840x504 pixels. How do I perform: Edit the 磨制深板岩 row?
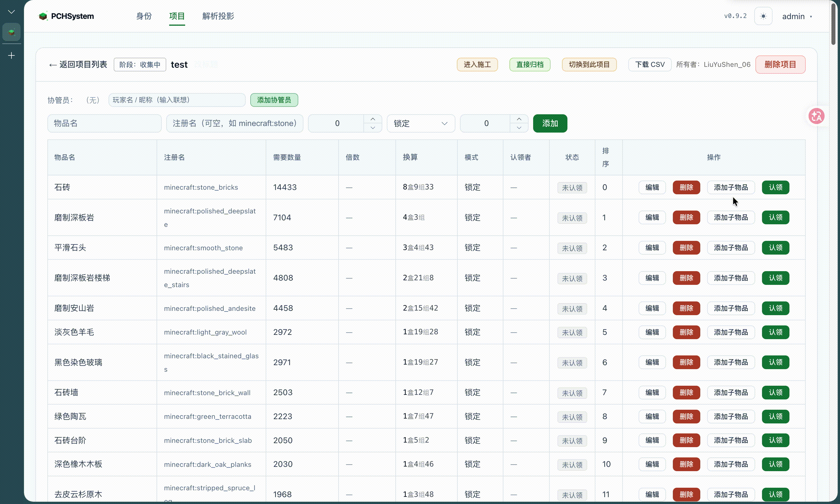[x=652, y=217]
